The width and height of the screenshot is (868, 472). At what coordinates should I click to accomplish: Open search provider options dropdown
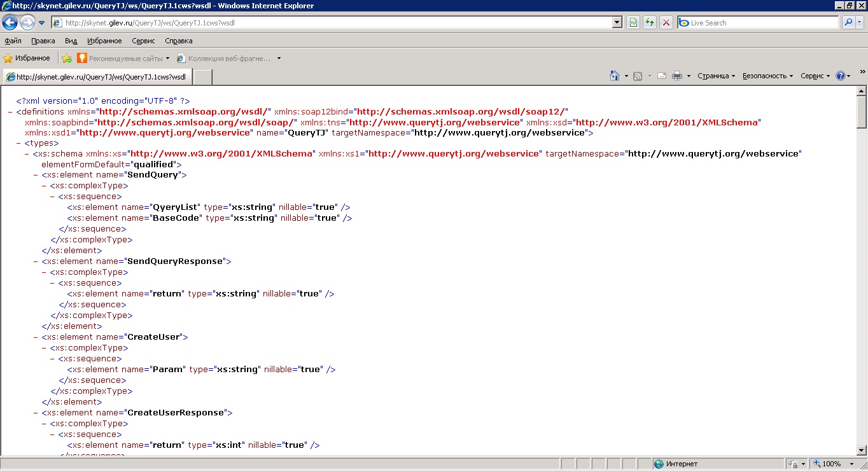(x=860, y=23)
